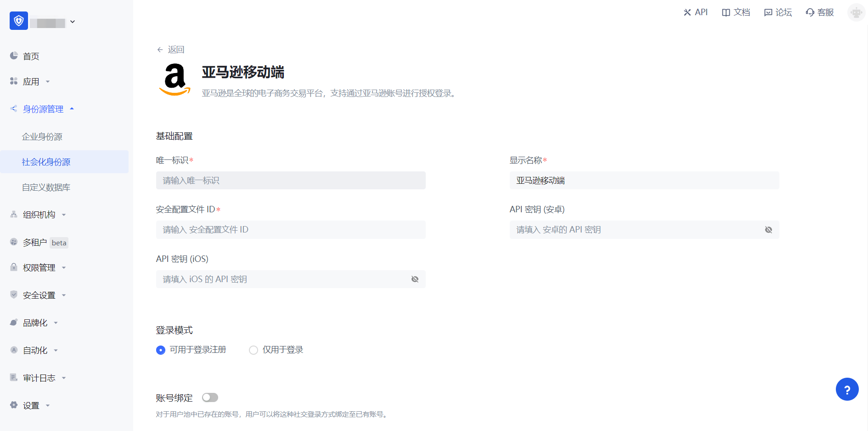Click the 安全配置文件 ID input field
Screen dimensions: 868x431
(291, 230)
